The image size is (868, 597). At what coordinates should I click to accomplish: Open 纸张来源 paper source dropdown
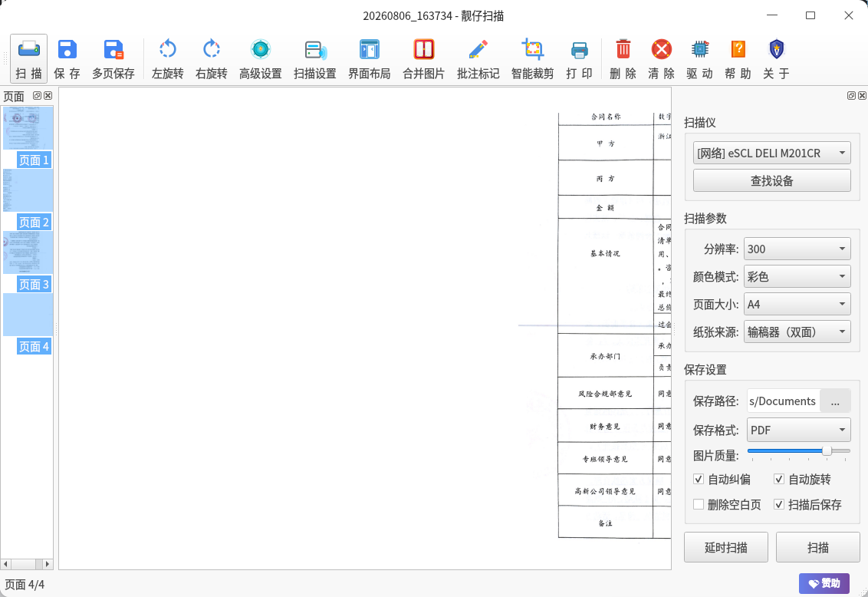(797, 331)
